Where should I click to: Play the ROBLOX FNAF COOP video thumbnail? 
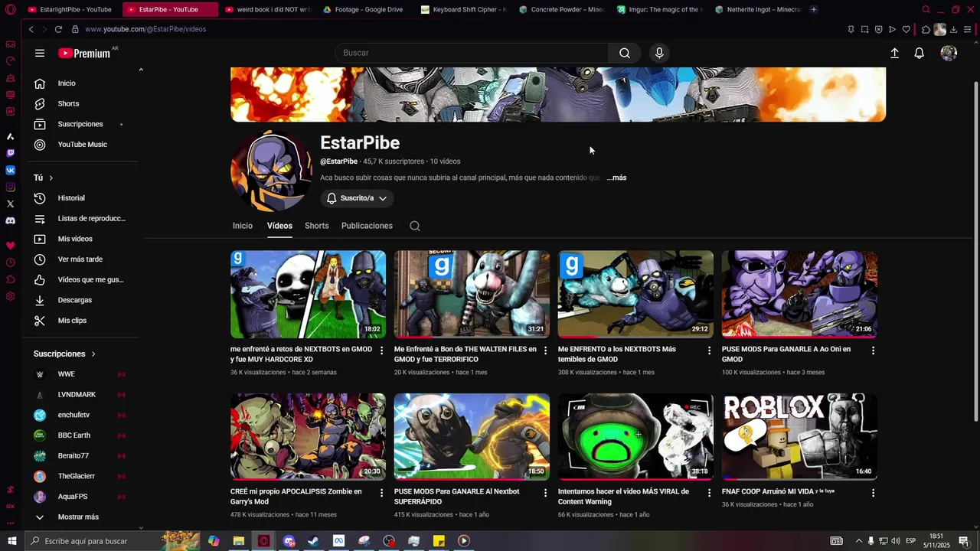click(x=799, y=437)
